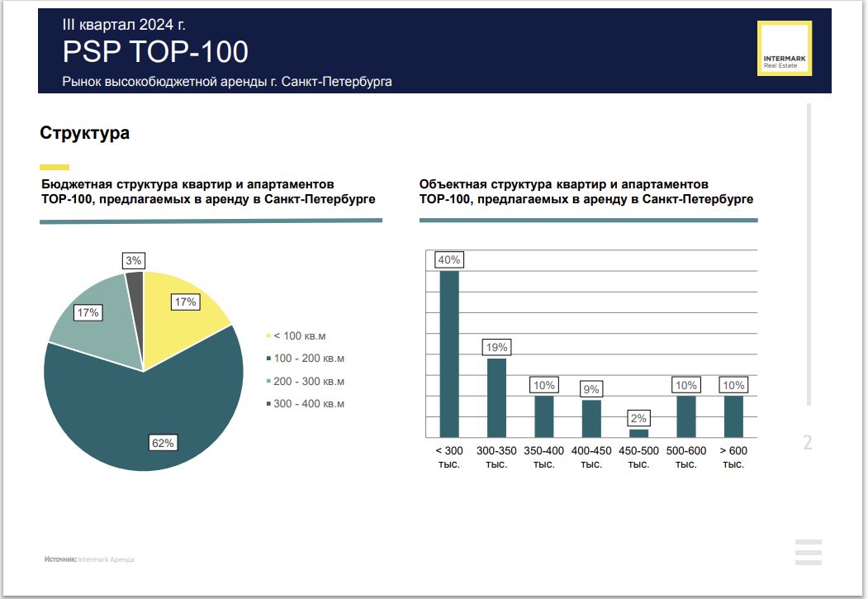Click the legend text "100 - 200 кв.м"
The width and height of the screenshot is (868, 599).
point(309,359)
